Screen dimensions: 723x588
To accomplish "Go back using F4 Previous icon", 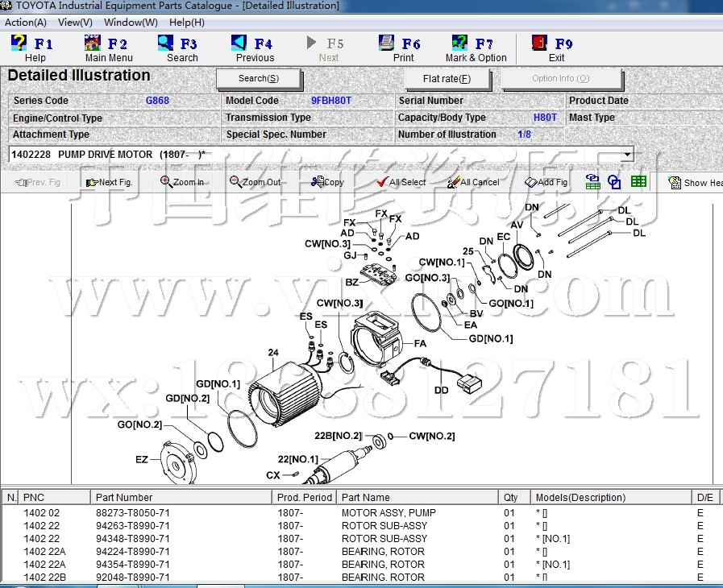I will click(x=254, y=48).
